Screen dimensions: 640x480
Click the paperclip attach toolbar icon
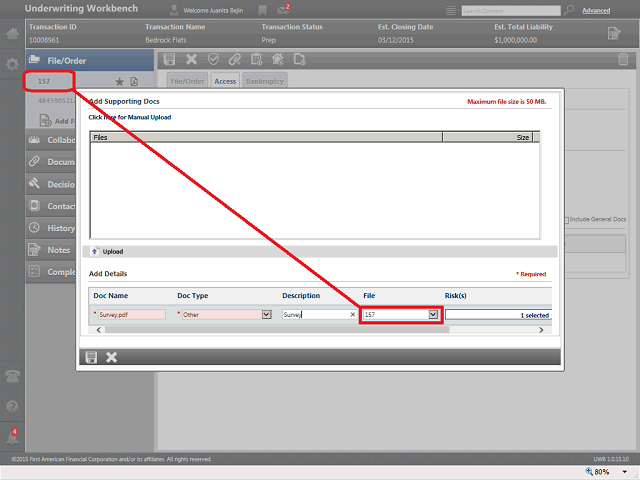coord(235,60)
